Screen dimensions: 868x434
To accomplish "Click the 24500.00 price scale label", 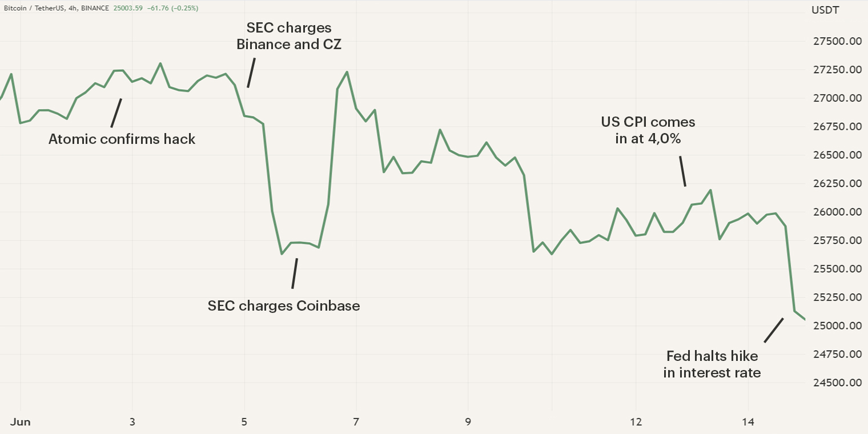I will (x=838, y=383).
